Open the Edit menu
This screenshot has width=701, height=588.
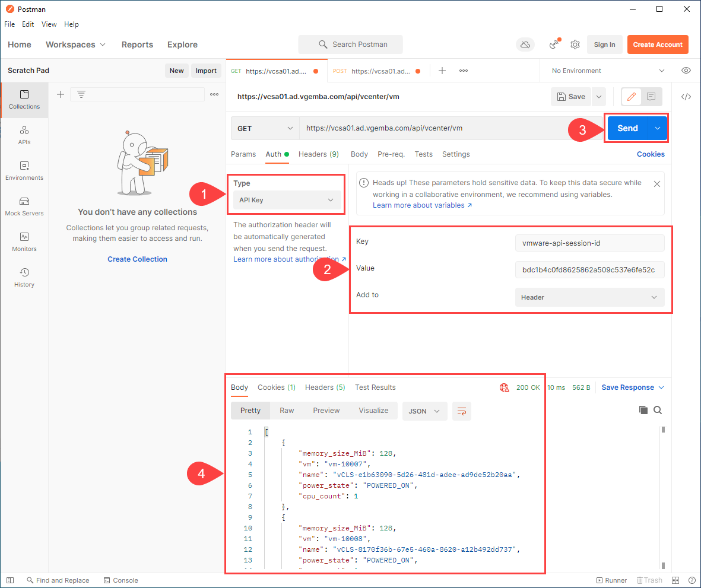[28, 24]
